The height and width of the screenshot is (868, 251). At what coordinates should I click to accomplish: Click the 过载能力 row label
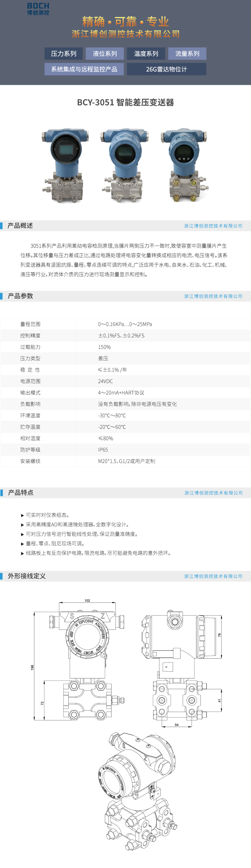coord(31,347)
